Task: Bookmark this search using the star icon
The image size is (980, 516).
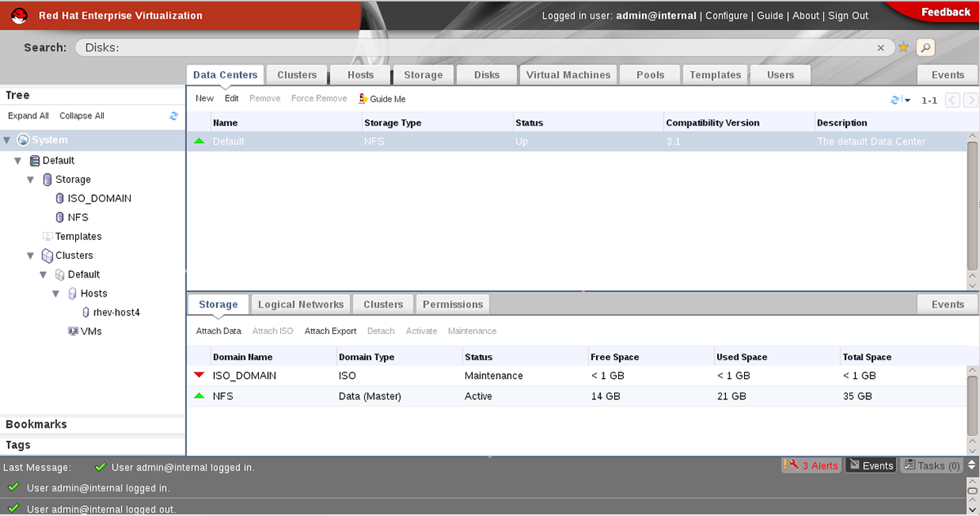Action: (903, 47)
